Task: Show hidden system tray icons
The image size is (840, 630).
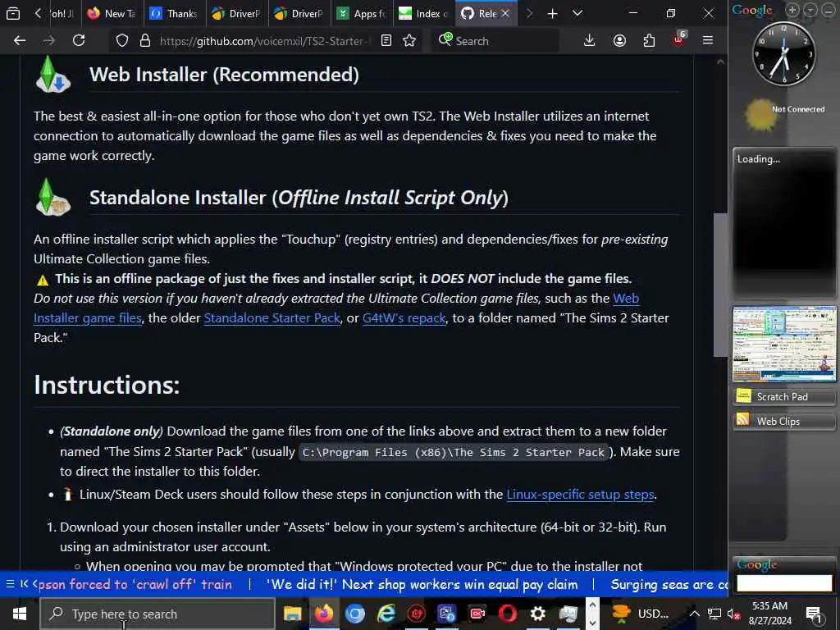Action: click(x=694, y=614)
